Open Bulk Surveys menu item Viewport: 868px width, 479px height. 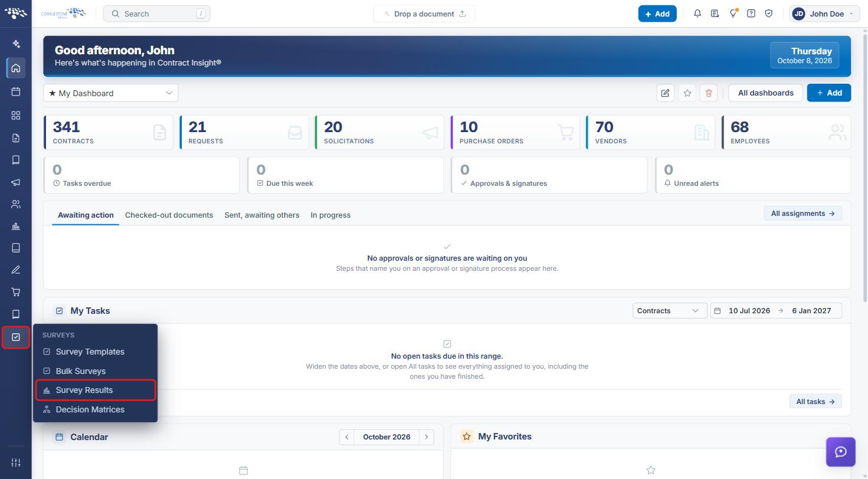coord(96,371)
